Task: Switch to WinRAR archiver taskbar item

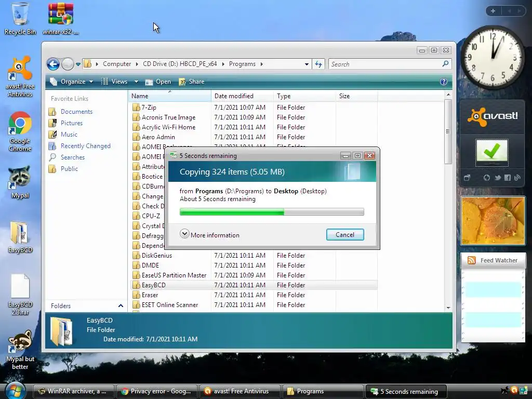Action: (74, 391)
